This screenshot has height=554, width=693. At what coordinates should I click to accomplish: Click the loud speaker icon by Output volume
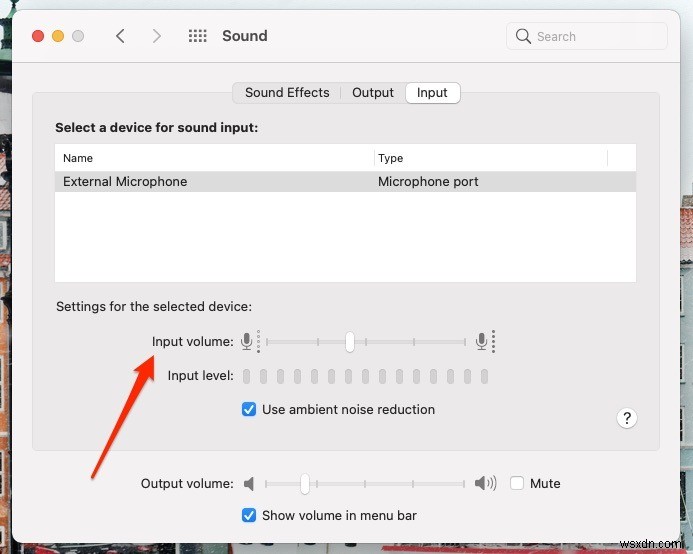coord(485,483)
